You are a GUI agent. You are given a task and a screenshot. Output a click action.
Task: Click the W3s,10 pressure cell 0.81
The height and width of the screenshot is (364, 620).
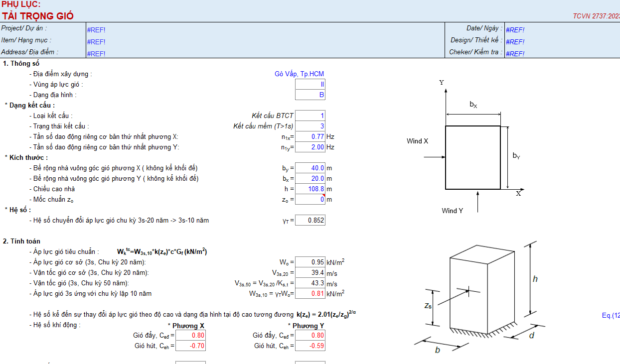point(310,294)
